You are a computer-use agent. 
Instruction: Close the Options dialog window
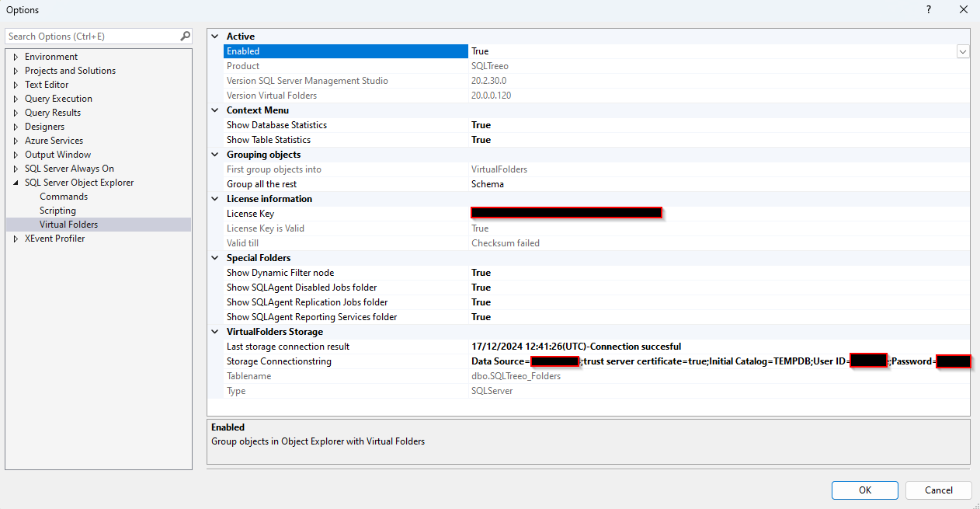[963, 10]
